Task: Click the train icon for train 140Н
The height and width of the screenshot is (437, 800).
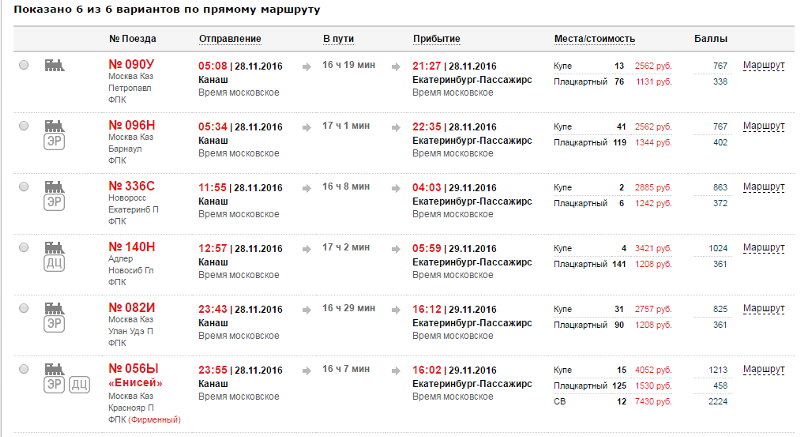Action: point(54,247)
